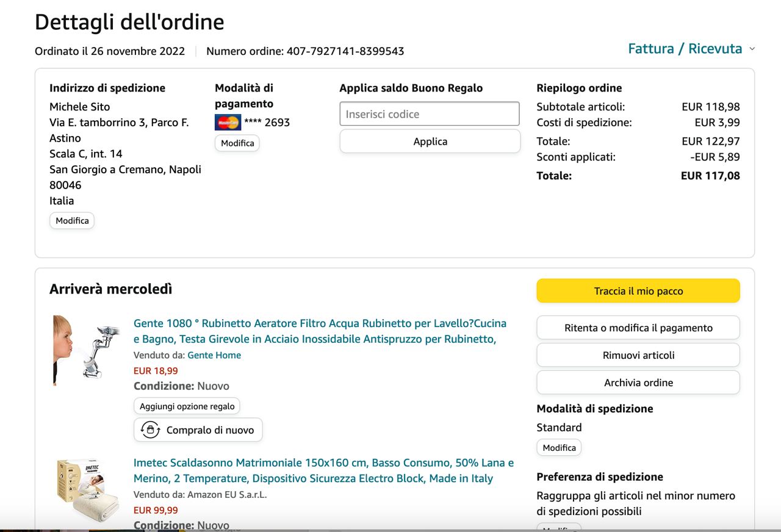Click Modifica under the shipping address
The height and width of the screenshot is (532, 781).
[72, 221]
